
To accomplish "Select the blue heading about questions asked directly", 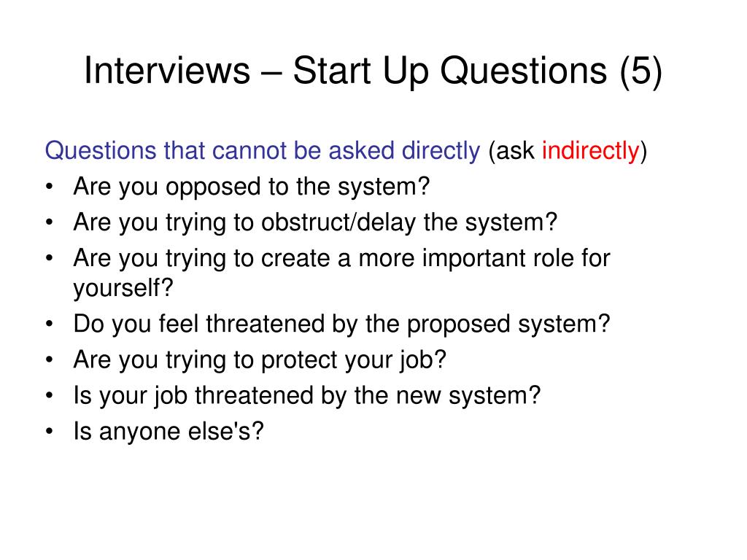I will (263, 151).
